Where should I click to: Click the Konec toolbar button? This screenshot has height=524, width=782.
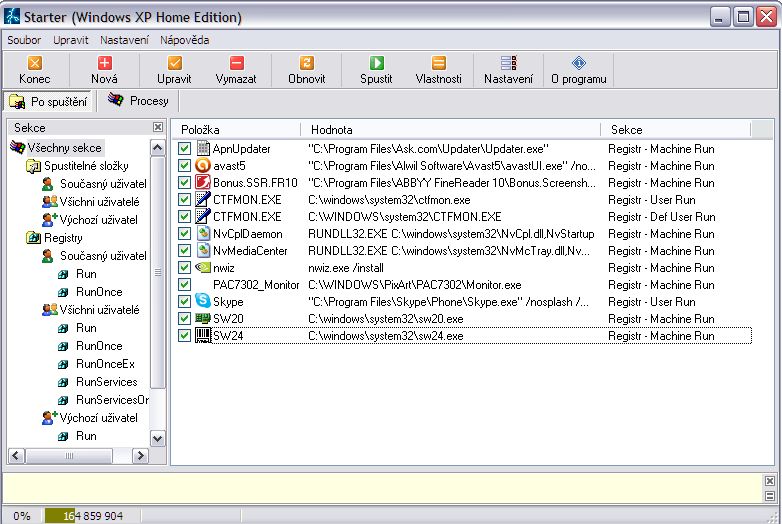click(x=34, y=70)
